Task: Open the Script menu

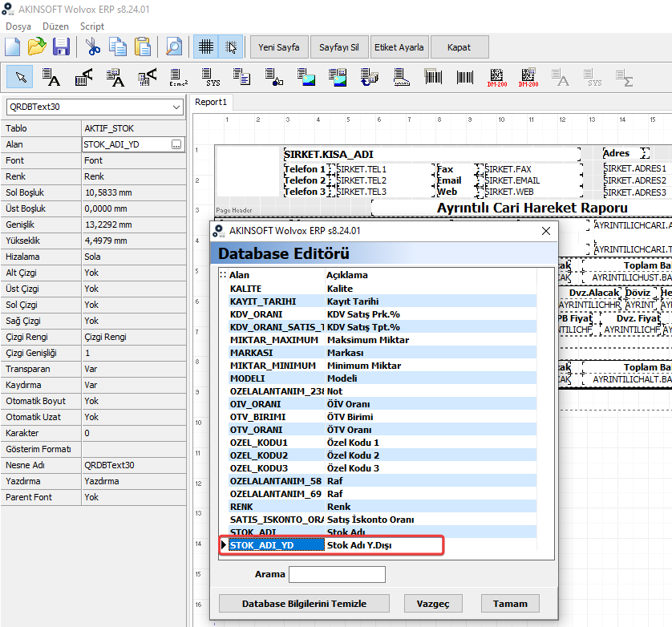Action: pos(91,26)
